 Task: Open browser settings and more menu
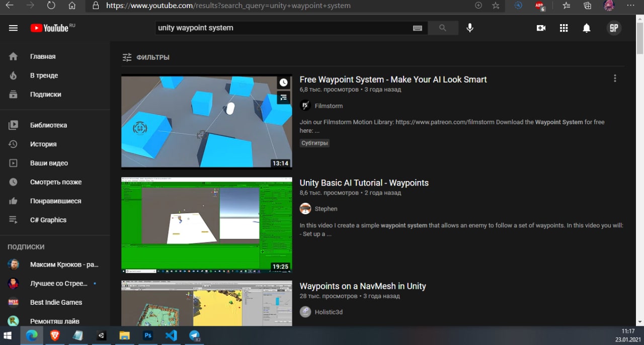pos(630,6)
